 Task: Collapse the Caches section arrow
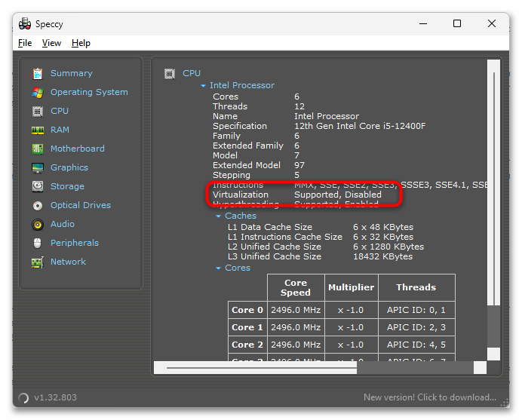click(x=219, y=216)
